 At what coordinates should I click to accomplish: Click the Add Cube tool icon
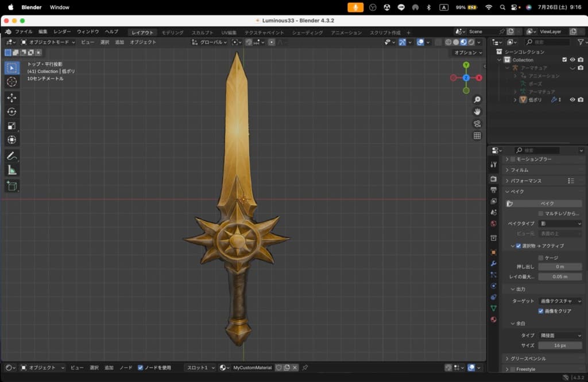[11, 186]
